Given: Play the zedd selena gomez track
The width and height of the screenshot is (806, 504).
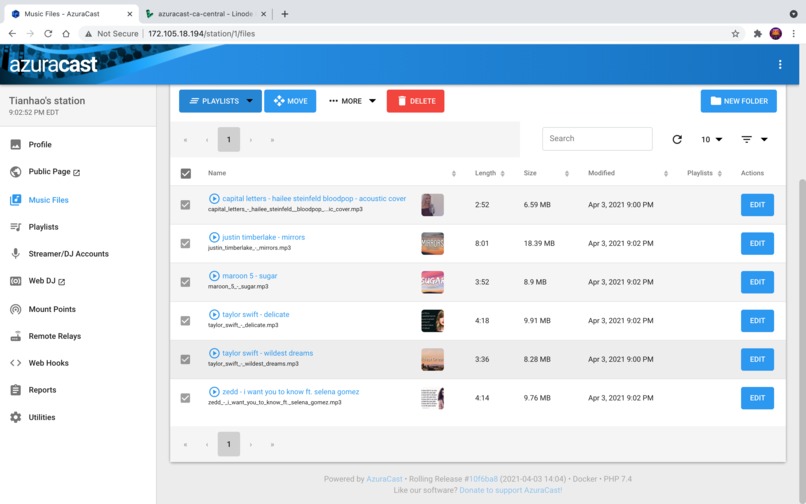Looking at the screenshot, I should [x=214, y=391].
